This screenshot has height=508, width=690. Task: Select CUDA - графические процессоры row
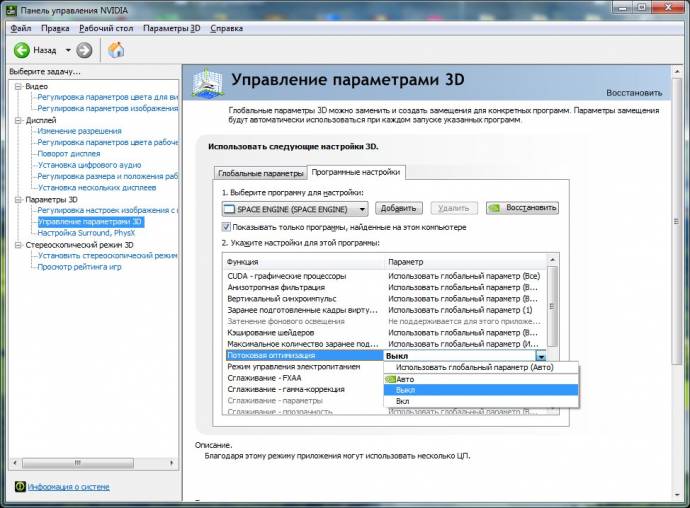[x=385, y=276]
